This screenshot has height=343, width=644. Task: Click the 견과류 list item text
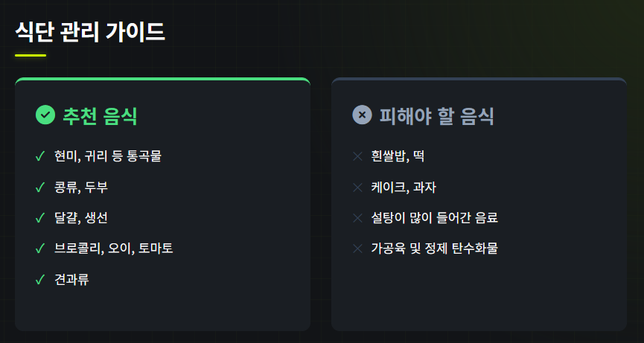(x=71, y=280)
